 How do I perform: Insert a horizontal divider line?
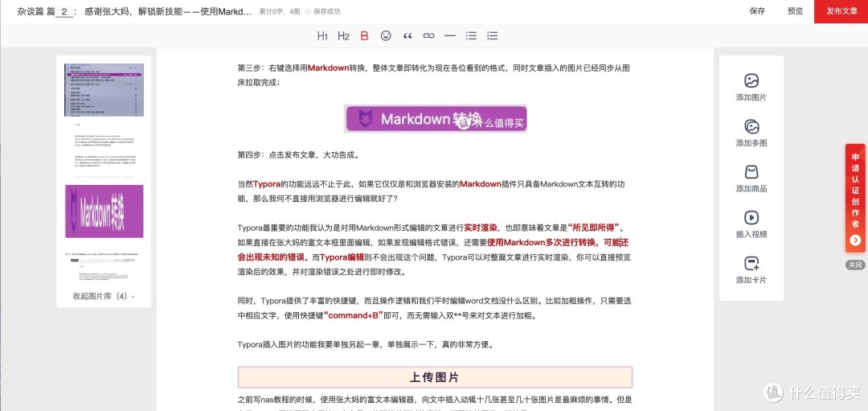[449, 35]
